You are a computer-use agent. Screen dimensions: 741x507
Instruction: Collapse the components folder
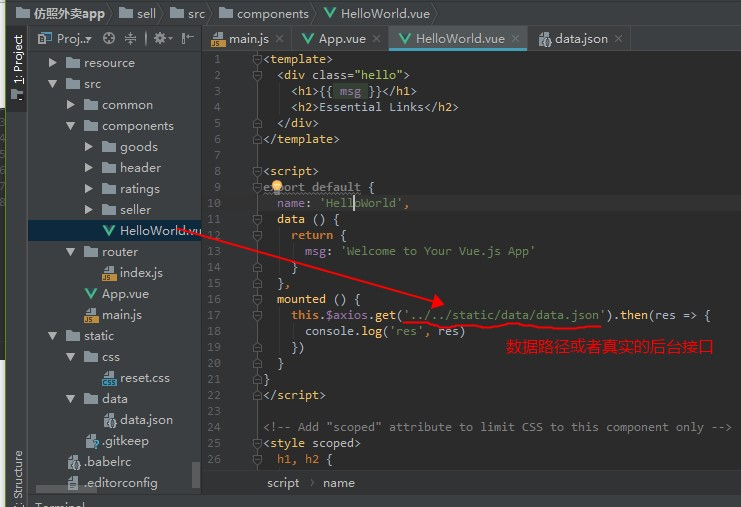(70, 126)
